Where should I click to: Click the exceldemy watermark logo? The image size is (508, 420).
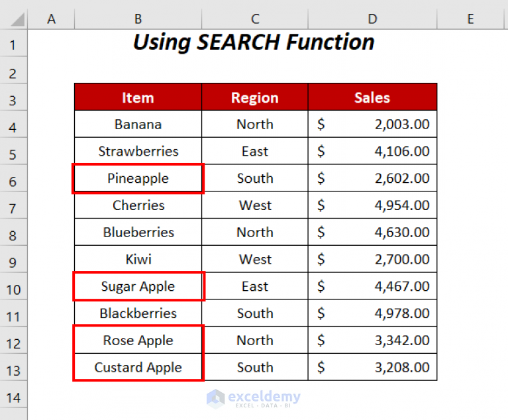point(254,397)
